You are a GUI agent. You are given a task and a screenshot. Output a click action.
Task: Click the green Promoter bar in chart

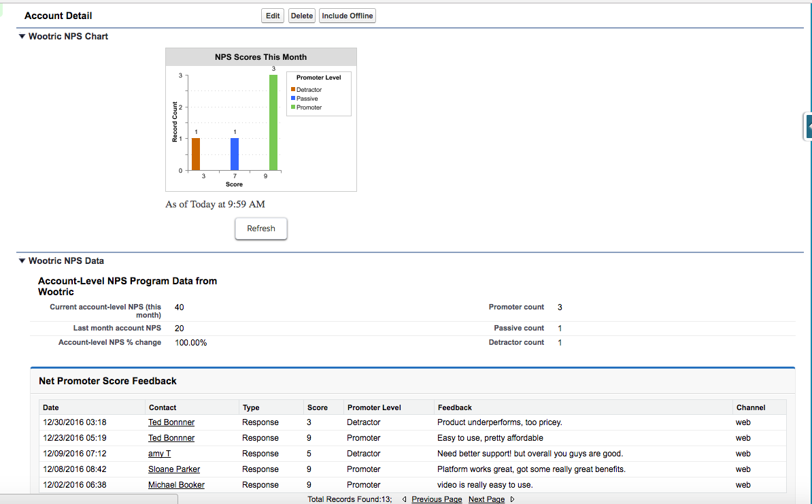273,122
